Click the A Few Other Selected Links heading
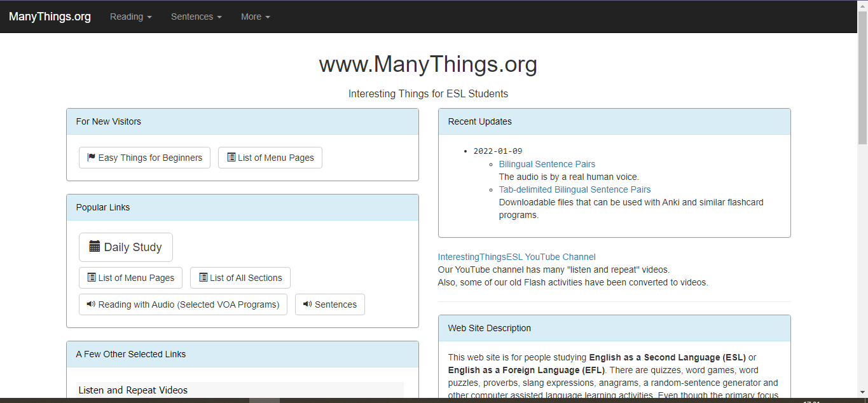Image resolution: width=868 pixels, height=403 pixels. [x=242, y=354]
